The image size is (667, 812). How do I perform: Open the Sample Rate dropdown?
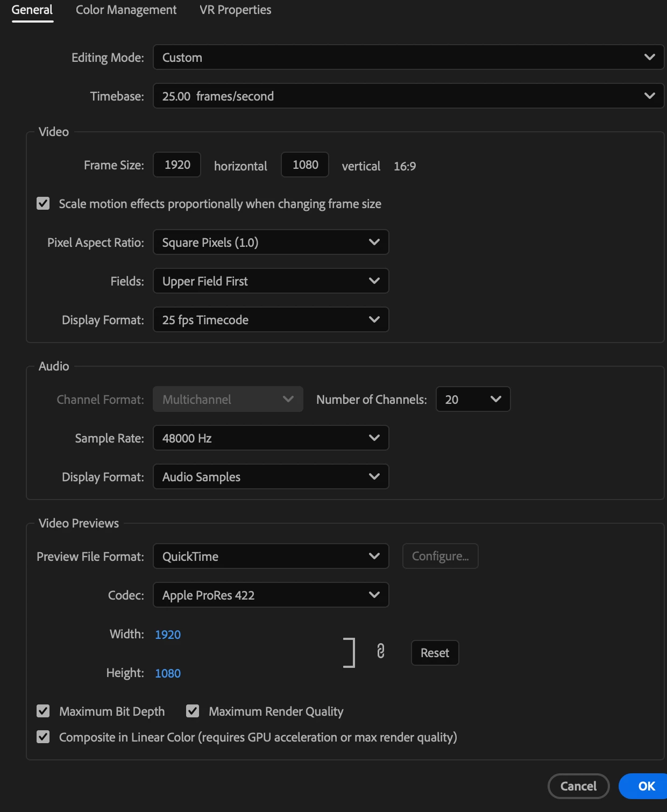click(x=271, y=438)
